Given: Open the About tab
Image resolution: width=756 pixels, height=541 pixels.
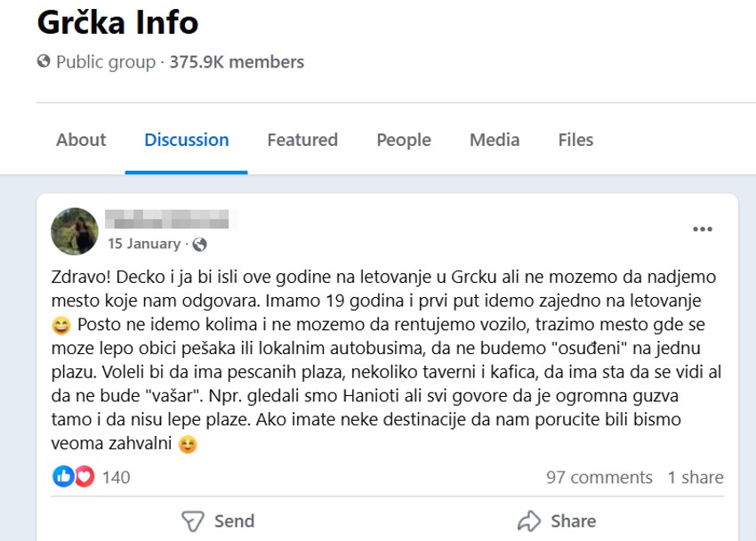Looking at the screenshot, I should click(81, 140).
